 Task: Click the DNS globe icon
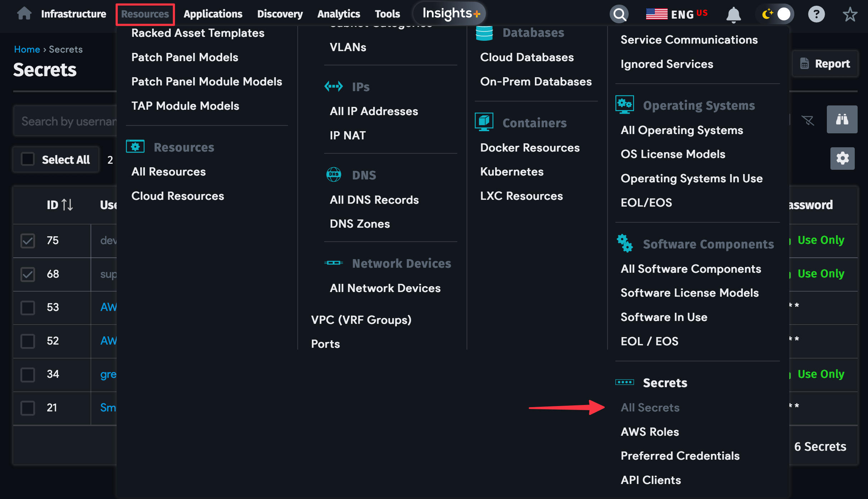pyautogui.click(x=334, y=174)
